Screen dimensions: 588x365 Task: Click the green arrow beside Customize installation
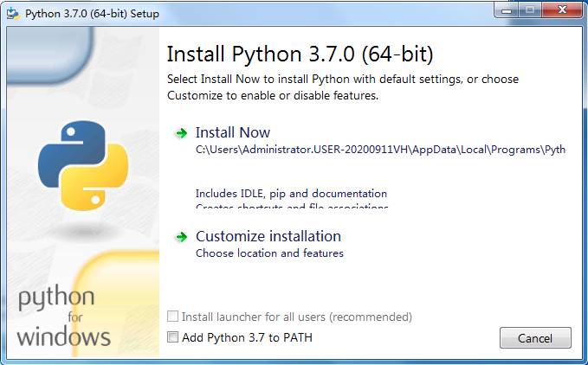[181, 237]
